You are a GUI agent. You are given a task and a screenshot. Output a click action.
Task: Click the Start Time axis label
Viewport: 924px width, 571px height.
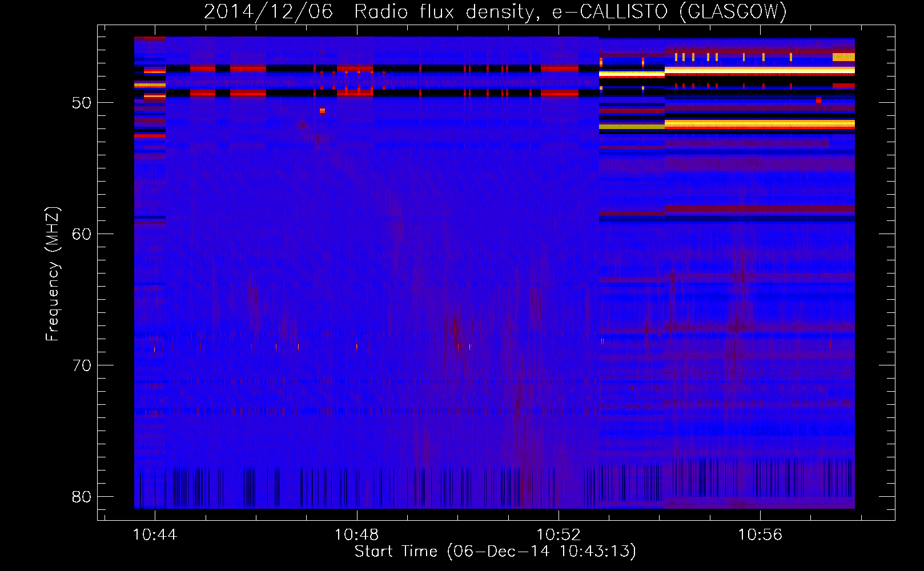[495, 552]
